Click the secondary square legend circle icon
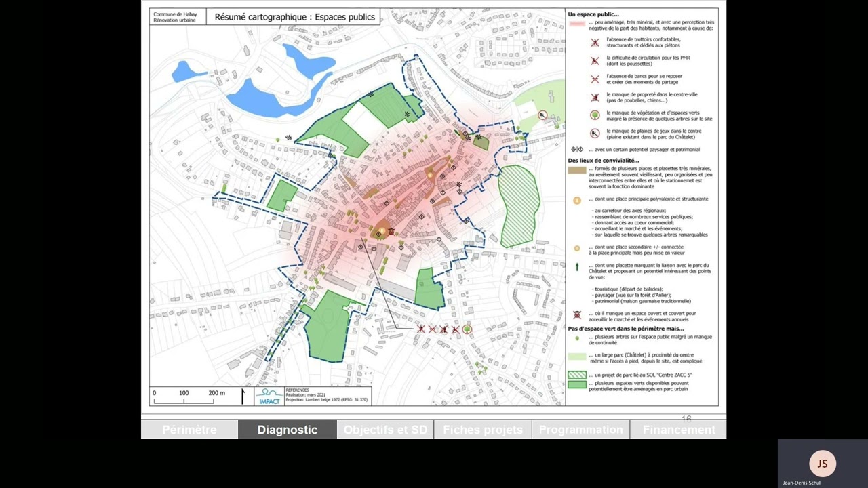 pyautogui.click(x=577, y=249)
